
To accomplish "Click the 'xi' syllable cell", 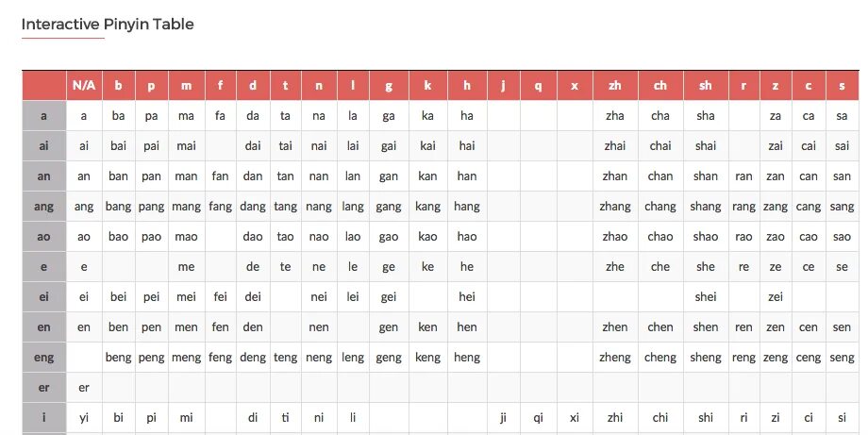I will (575, 418).
